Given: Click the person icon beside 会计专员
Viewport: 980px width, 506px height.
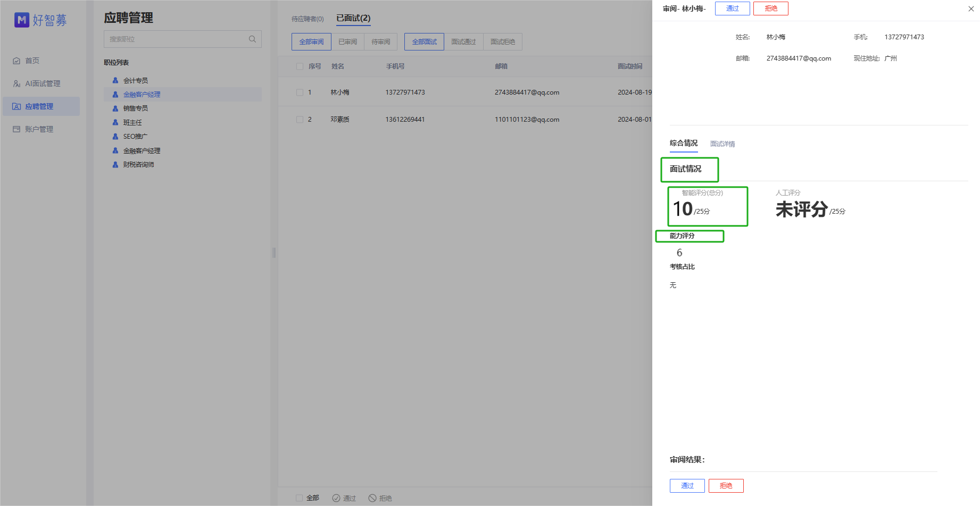Looking at the screenshot, I should pos(115,80).
